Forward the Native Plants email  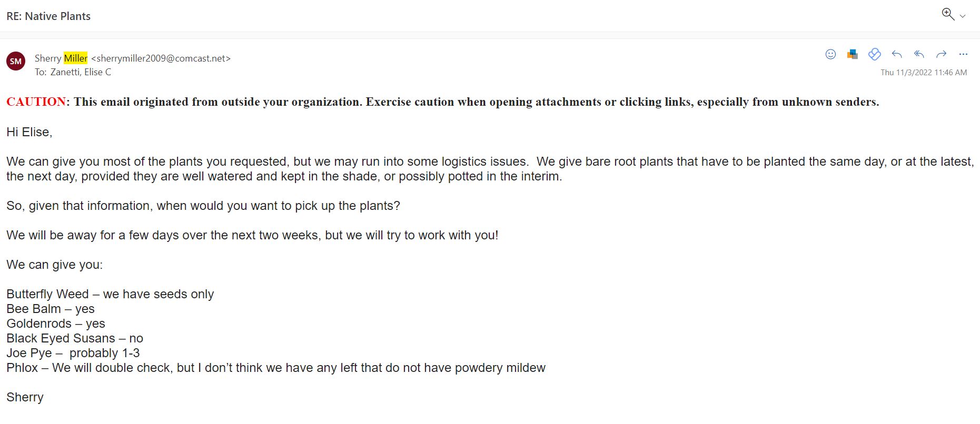(941, 54)
